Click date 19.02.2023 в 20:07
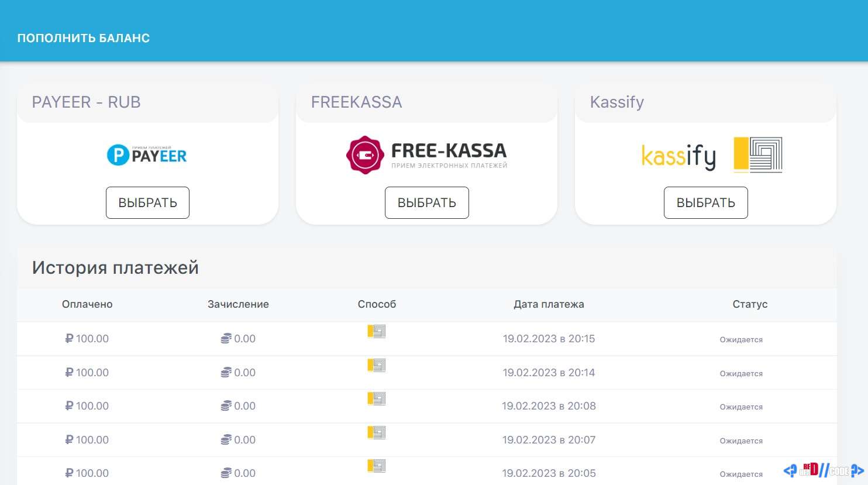The height and width of the screenshot is (485, 868). [x=549, y=440]
